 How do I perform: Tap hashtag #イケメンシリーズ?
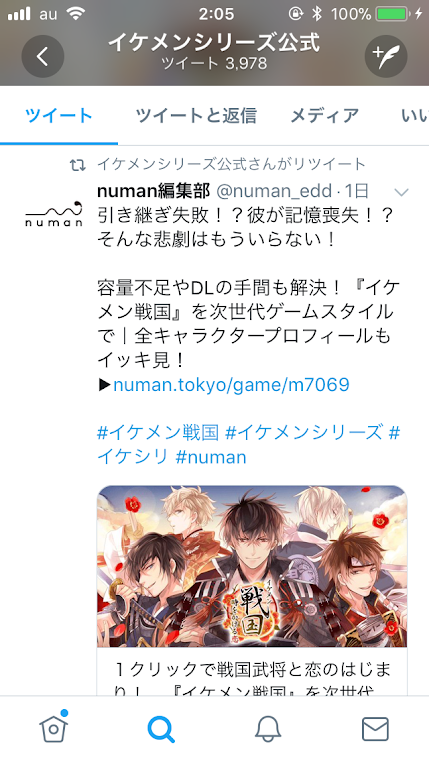[x=304, y=432]
